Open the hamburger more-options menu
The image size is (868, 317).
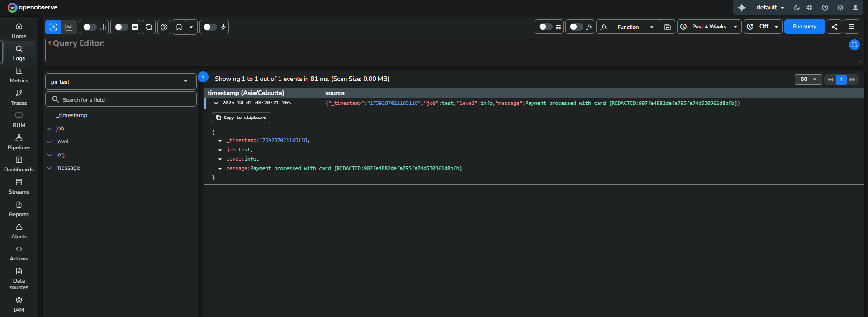point(852,27)
